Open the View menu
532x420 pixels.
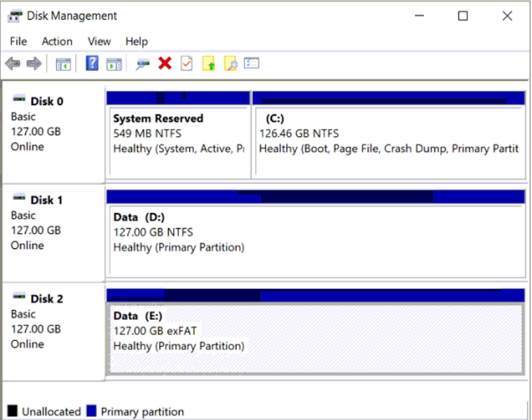coord(100,41)
